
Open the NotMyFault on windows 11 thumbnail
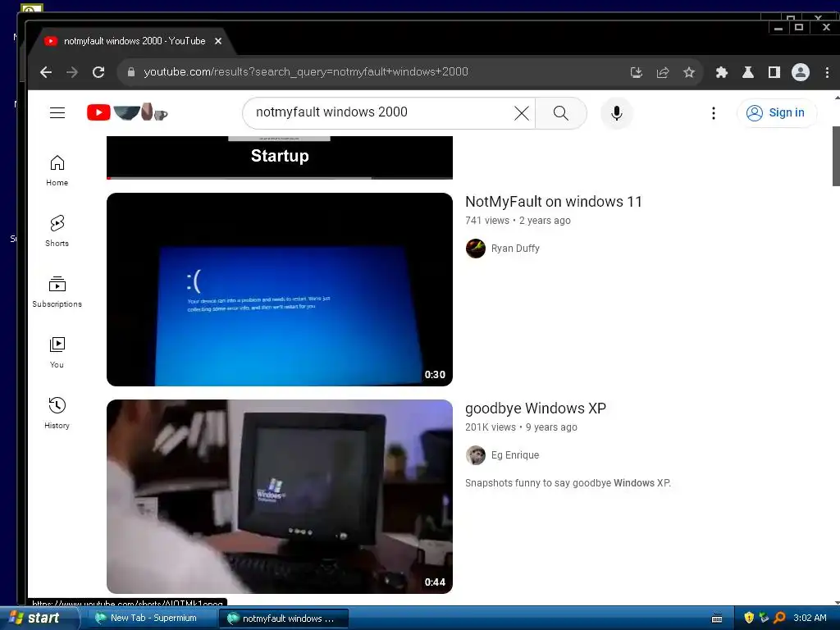click(x=280, y=290)
